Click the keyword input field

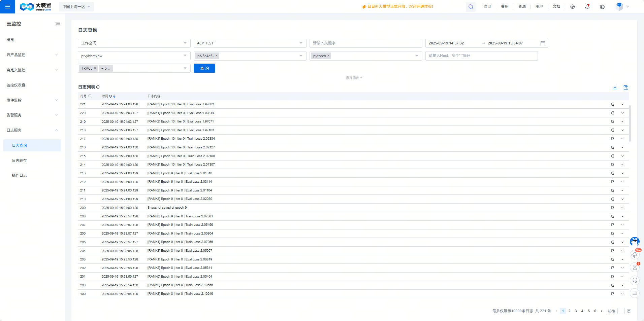[365, 43]
